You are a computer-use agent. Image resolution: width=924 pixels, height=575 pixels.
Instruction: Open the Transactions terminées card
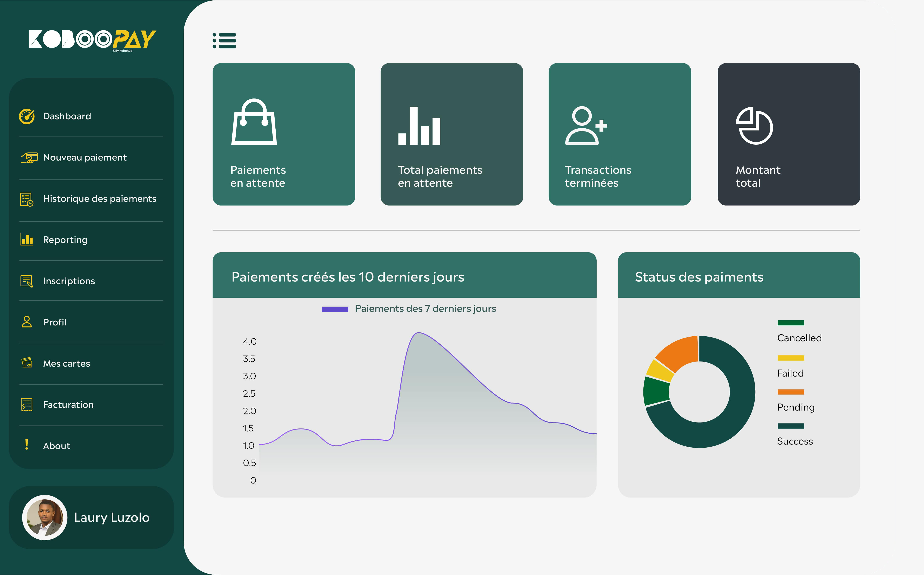pos(620,134)
